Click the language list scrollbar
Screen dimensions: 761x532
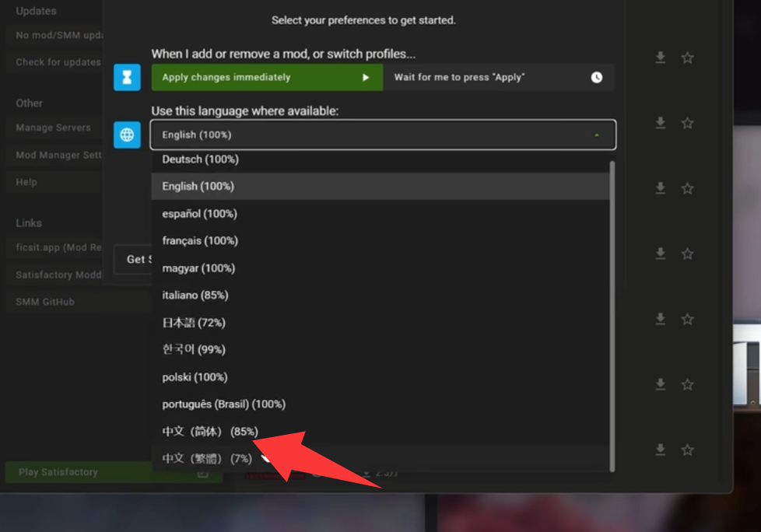point(612,311)
